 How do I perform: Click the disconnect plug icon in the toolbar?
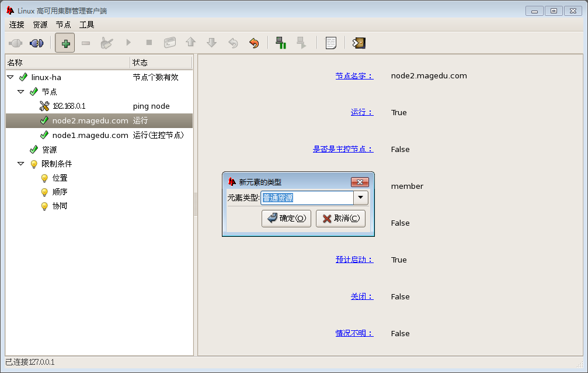click(37, 43)
